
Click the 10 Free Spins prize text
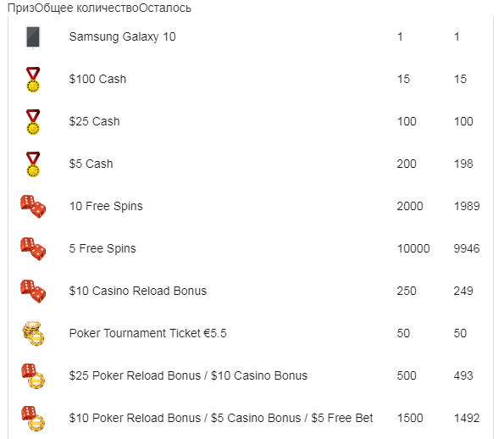click(x=106, y=206)
